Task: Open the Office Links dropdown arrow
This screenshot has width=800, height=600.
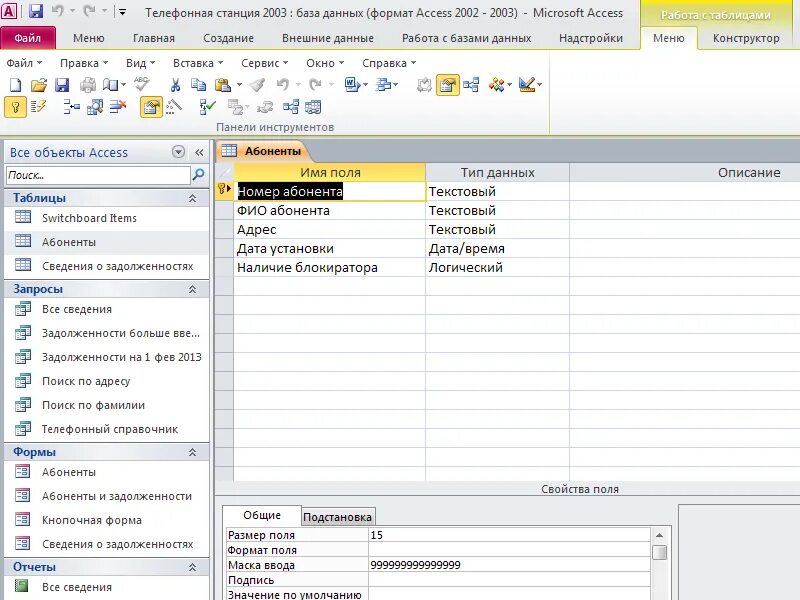Action: [x=365, y=85]
